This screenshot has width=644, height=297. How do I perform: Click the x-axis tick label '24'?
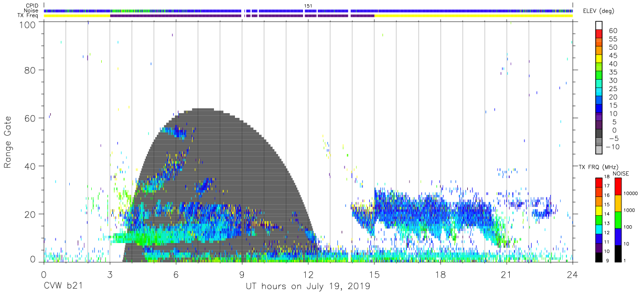pos(573,274)
